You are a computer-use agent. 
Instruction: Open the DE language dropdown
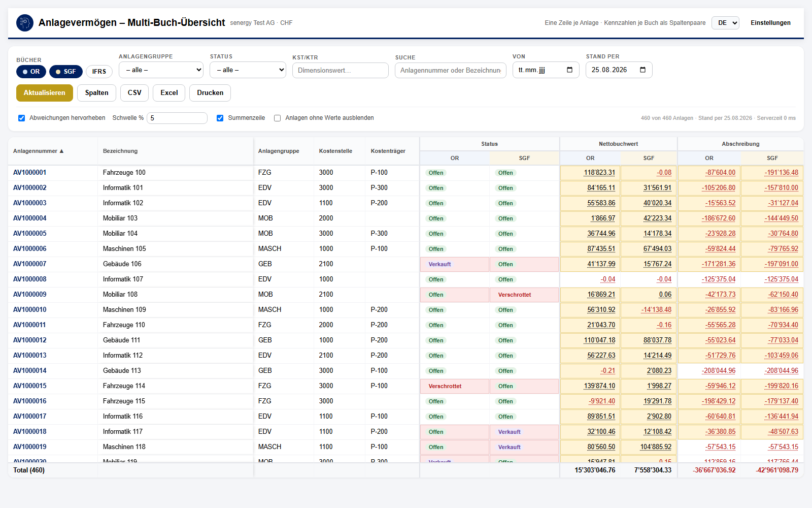725,23
